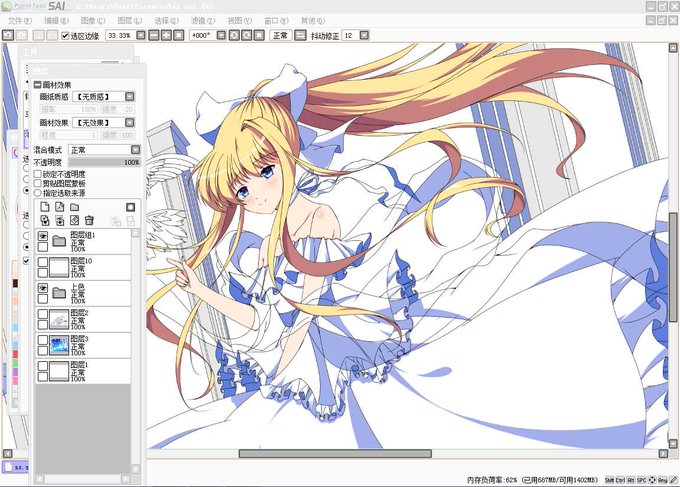The height and width of the screenshot is (487, 680).
Task: Rotate canvas counter-clockwise icon
Action: click(x=234, y=35)
